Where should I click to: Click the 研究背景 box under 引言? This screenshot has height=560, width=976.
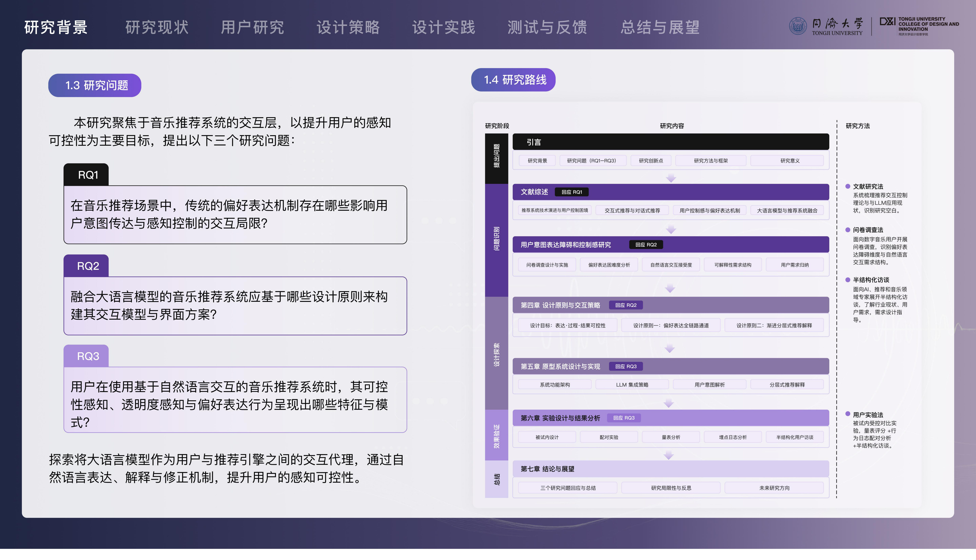[x=537, y=161]
